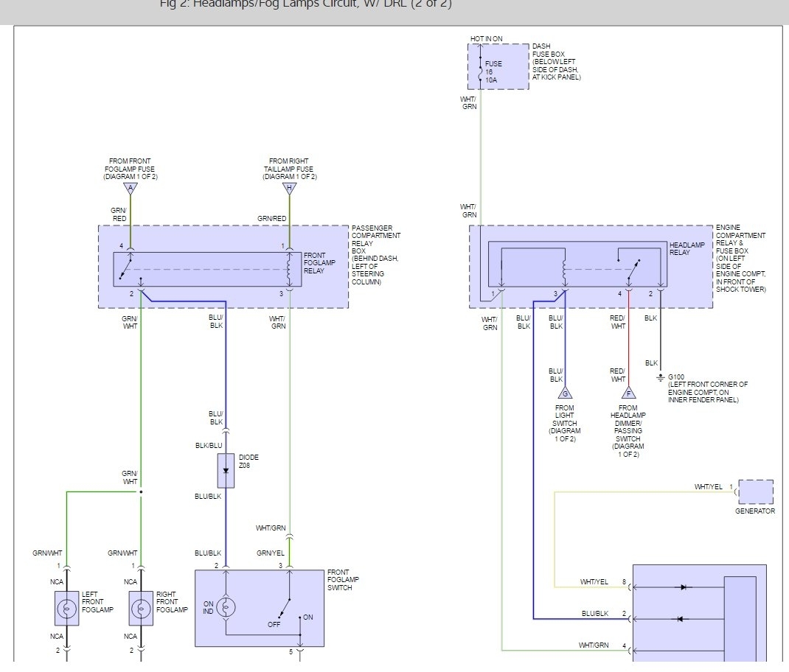The image size is (789, 672).
Task: Select the 'DASH FUSE BOX' description text
Action: (556, 62)
